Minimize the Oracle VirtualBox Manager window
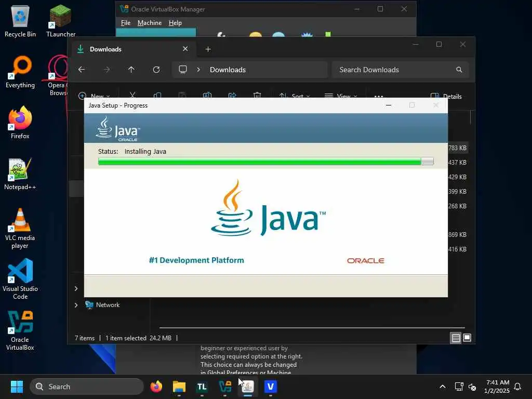Image resolution: width=532 pixels, height=399 pixels. (356, 9)
